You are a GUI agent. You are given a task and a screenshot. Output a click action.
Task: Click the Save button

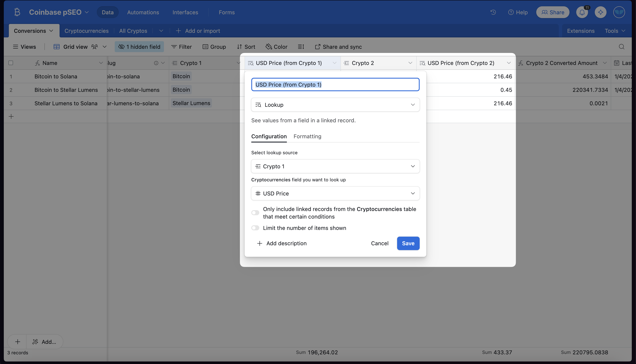click(x=408, y=243)
